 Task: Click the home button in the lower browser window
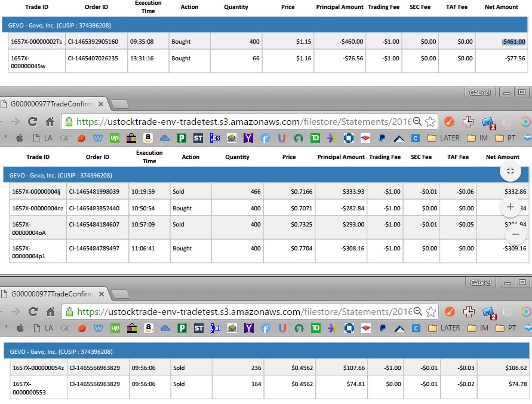(50, 311)
